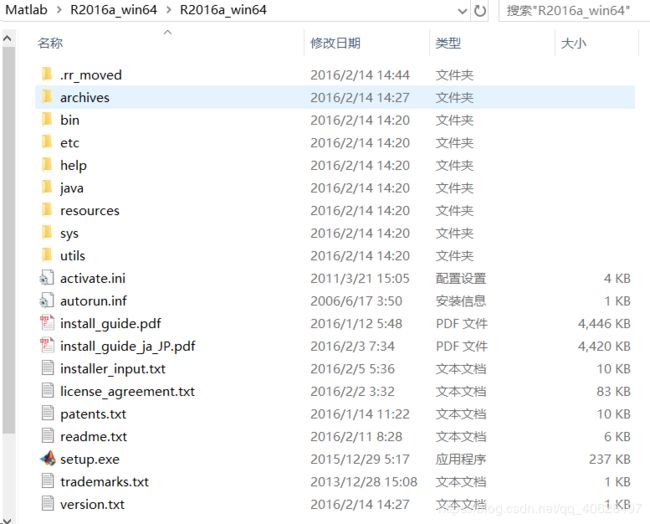
Task: Select the version.txt file name
Action: [x=92, y=505]
